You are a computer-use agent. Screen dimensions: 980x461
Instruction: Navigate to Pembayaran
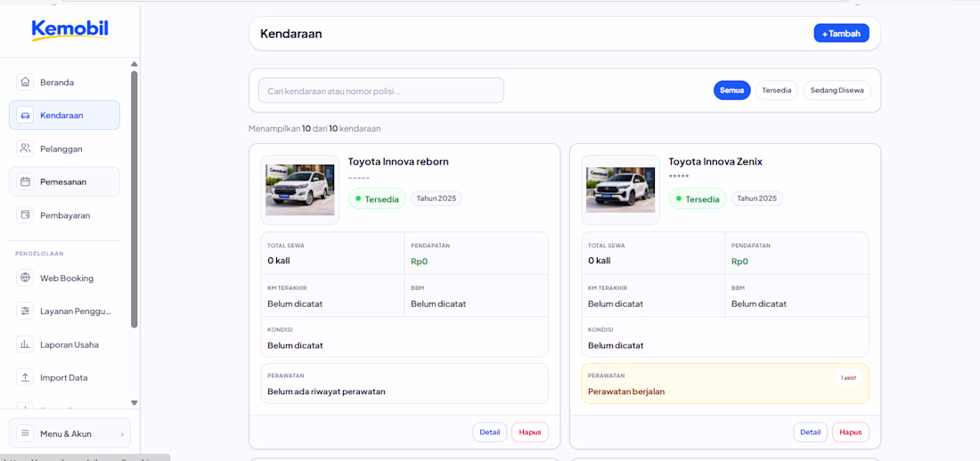tap(64, 214)
